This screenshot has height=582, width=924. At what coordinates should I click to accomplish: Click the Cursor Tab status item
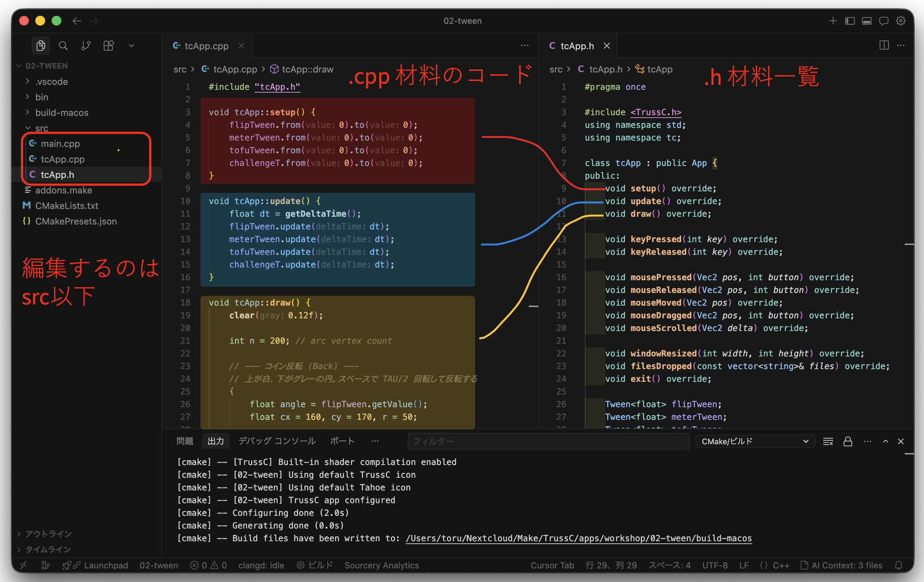coord(552,565)
